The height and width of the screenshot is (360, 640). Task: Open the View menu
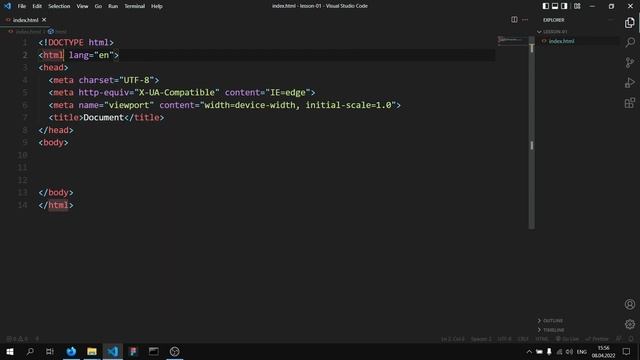point(82,6)
